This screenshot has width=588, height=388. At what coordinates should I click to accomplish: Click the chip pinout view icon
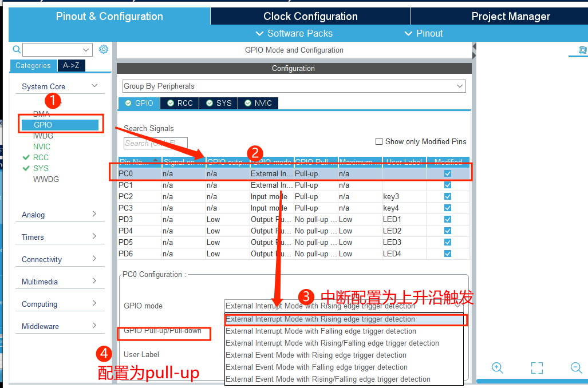tap(582, 50)
